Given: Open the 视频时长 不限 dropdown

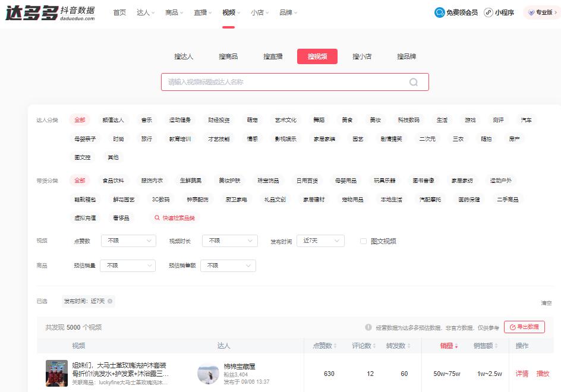Looking at the screenshot, I should [x=228, y=241].
